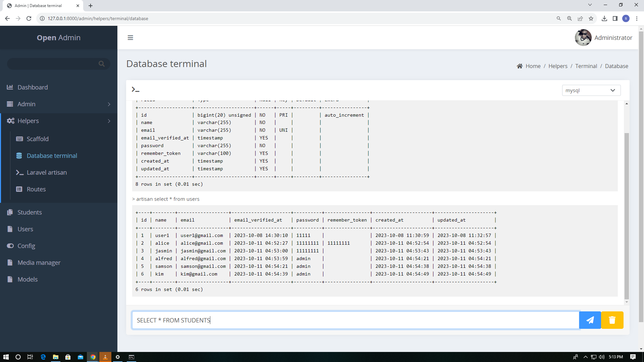
Task: Open the mysql connection dropdown
Action: 591,90
